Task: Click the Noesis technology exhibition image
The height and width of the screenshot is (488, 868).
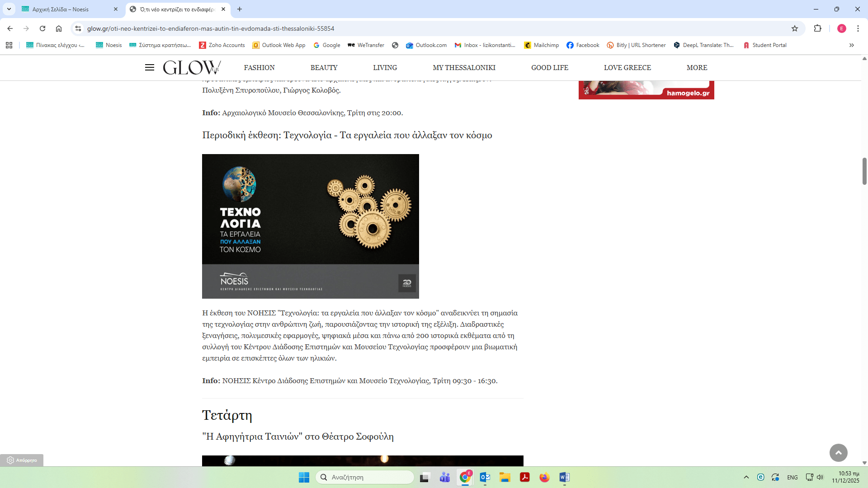Action: 310,226
